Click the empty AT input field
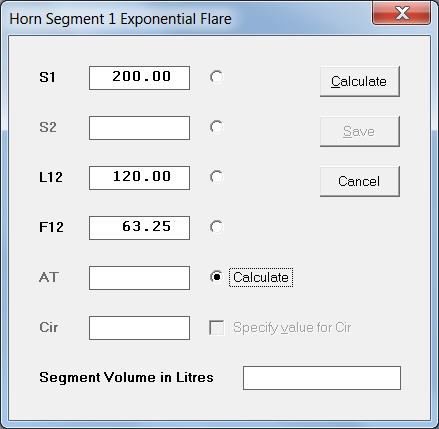 [139, 278]
